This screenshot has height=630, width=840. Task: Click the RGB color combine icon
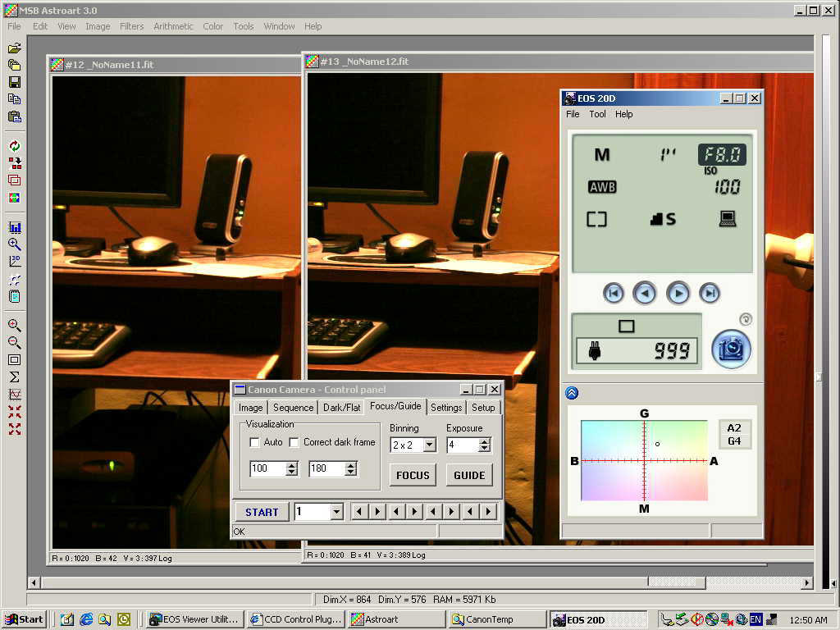[x=15, y=198]
